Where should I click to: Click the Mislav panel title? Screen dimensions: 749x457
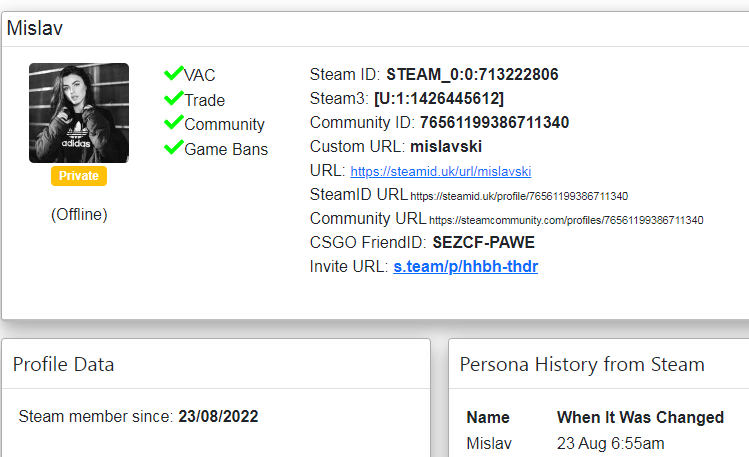tap(34, 28)
